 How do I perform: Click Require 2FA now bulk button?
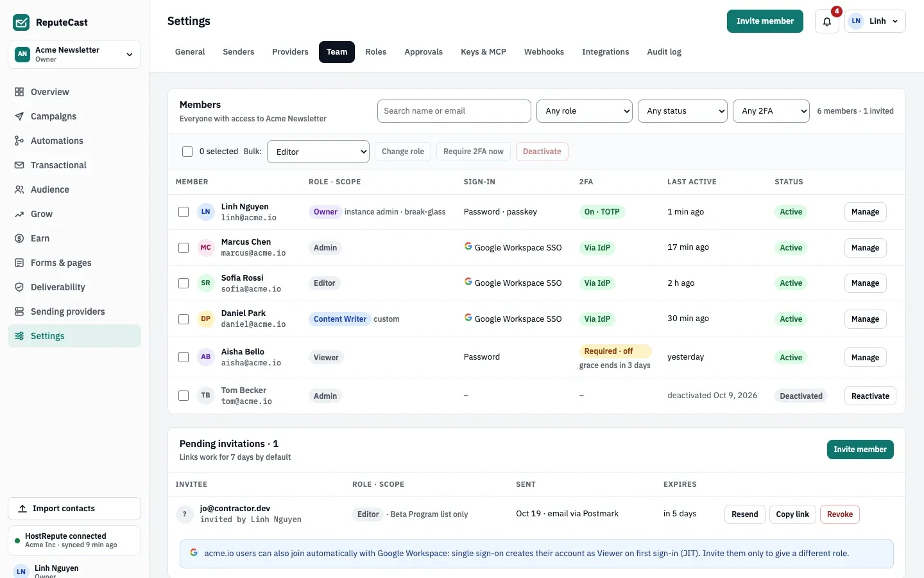click(x=474, y=152)
